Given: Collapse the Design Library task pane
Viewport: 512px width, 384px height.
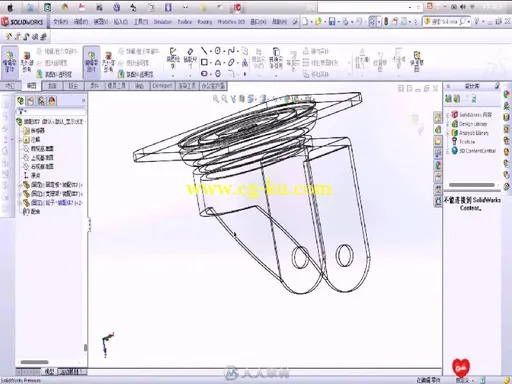Looking at the screenshot, I should 448,86.
